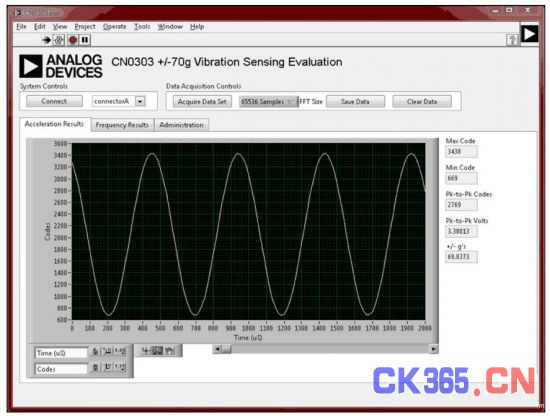Toggle the autoscale lock for the Codes axis
The image size is (550, 416).
tap(95, 368)
